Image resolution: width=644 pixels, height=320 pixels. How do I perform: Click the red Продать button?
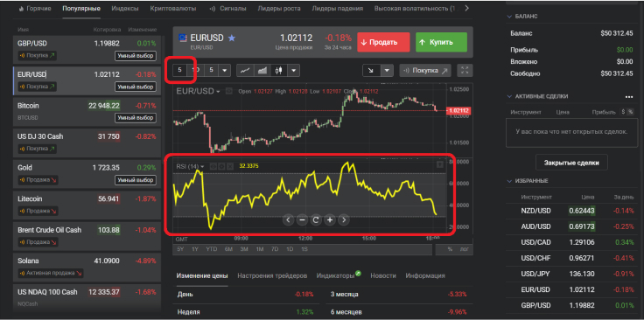pyautogui.click(x=383, y=42)
